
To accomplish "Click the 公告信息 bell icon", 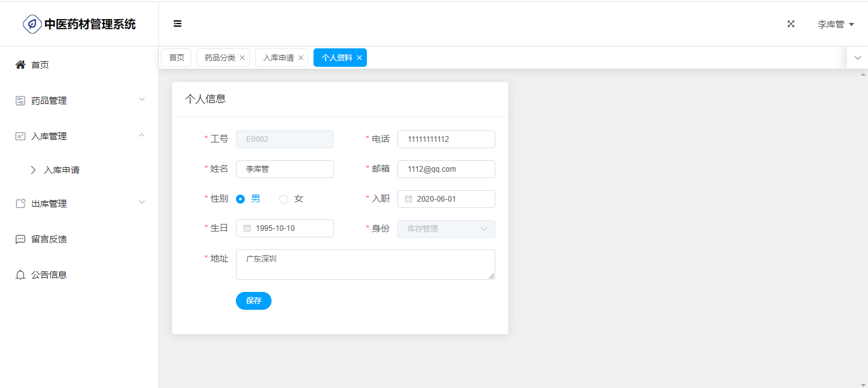I will click(x=20, y=275).
